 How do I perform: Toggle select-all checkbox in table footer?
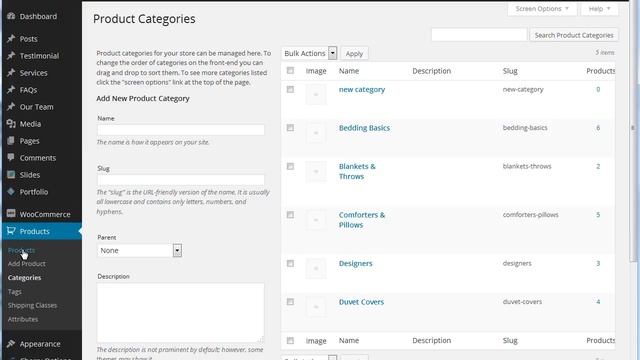tap(290, 340)
